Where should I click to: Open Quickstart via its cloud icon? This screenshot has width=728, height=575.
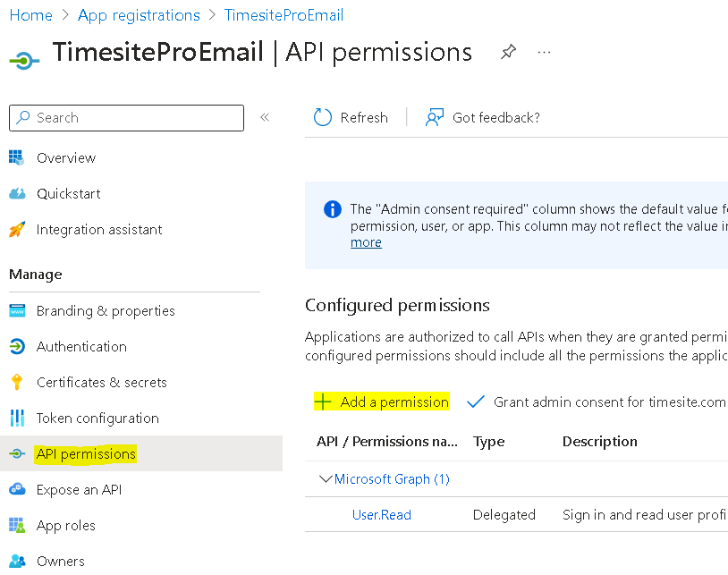(x=18, y=193)
